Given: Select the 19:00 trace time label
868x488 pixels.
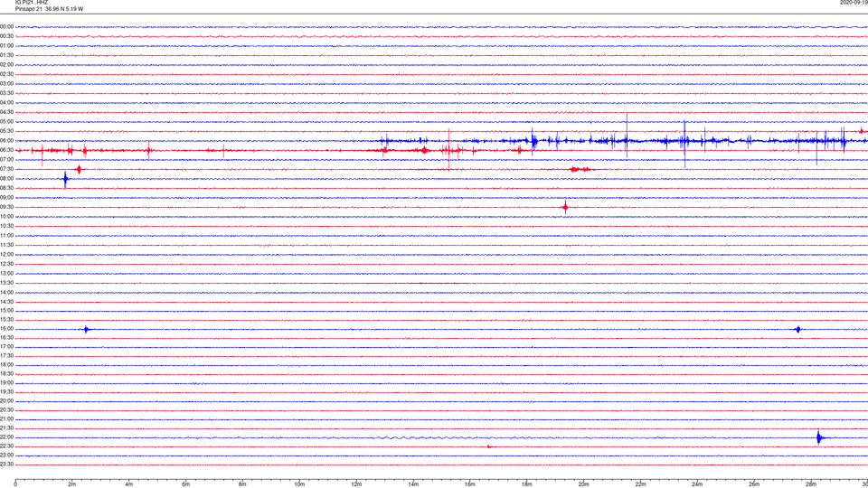Looking at the screenshot, I should pos(6,383).
